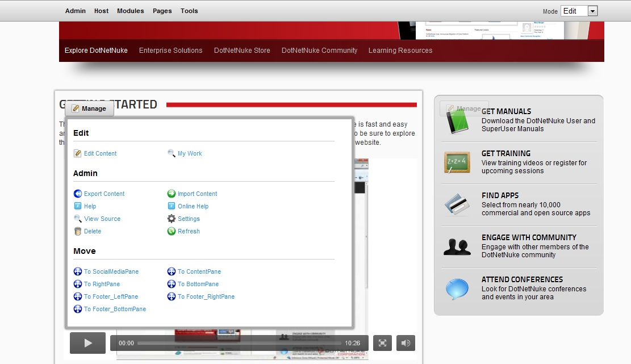Click the 10:26 video duration text
This screenshot has width=631, height=364.
(352, 343)
